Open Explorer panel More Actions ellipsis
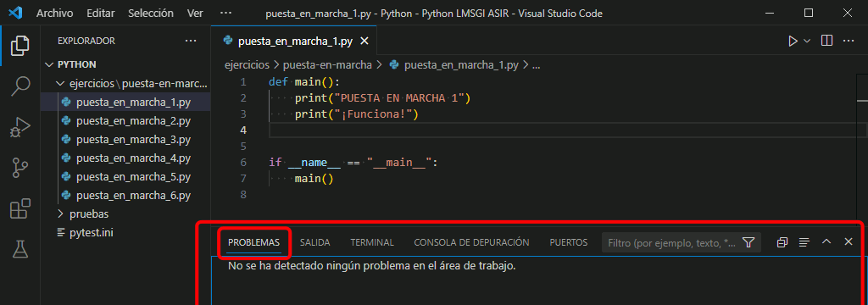This screenshot has height=305, width=868. (191, 41)
